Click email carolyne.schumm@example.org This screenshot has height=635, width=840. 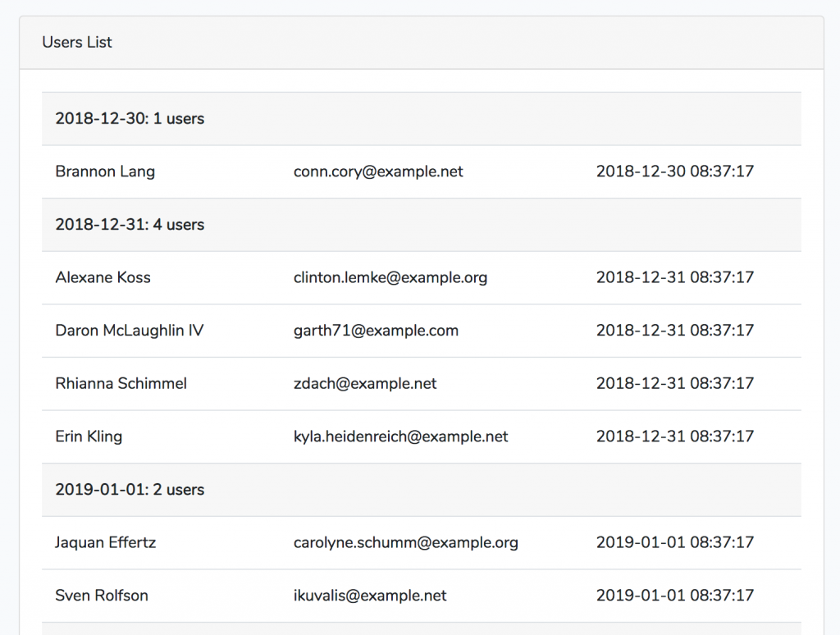pos(405,542)
